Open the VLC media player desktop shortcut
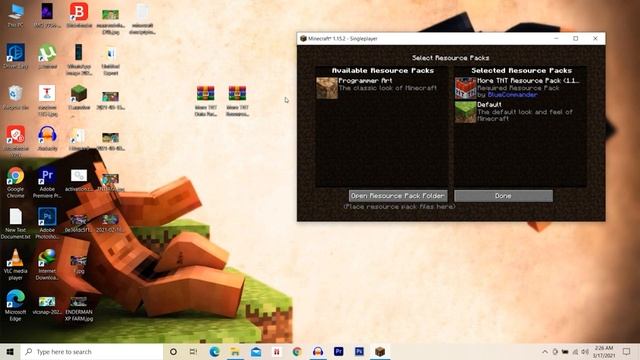 click(x=16, y=264)
